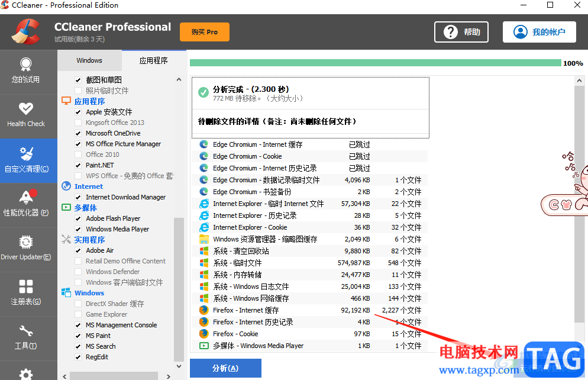Open Health Check from the sidebar
The width and height of the screenshot is (588, 380).
25,115
